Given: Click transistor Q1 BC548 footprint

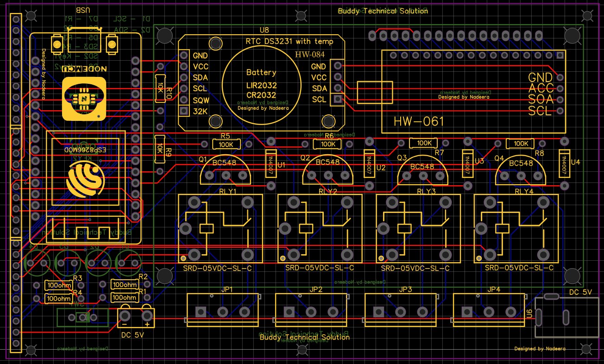Looking at the screenshot, I should point(226,171).
